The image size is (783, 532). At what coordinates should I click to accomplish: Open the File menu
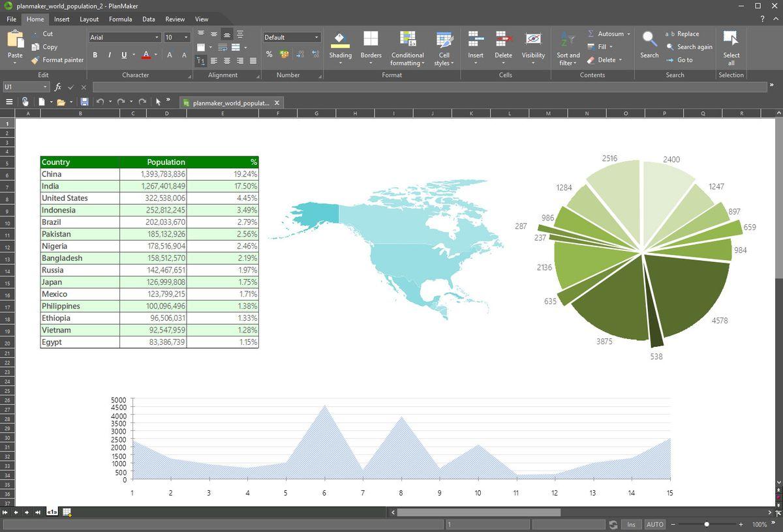pyautogui.click(x=12, y=20)
